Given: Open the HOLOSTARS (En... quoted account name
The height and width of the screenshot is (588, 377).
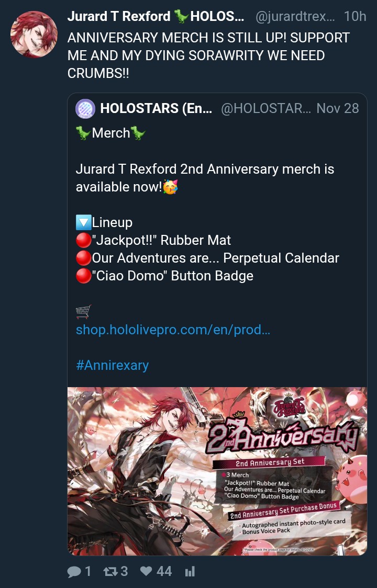Looking at the screenshot, I should coord(156,108).
